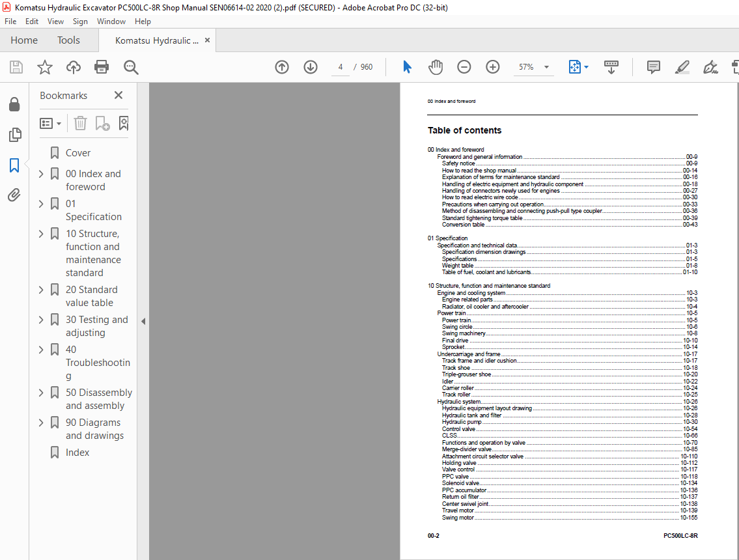Expand the 00 Index and foreword bookmark
The width and height of the screenshot is (739, 560).
41,174
